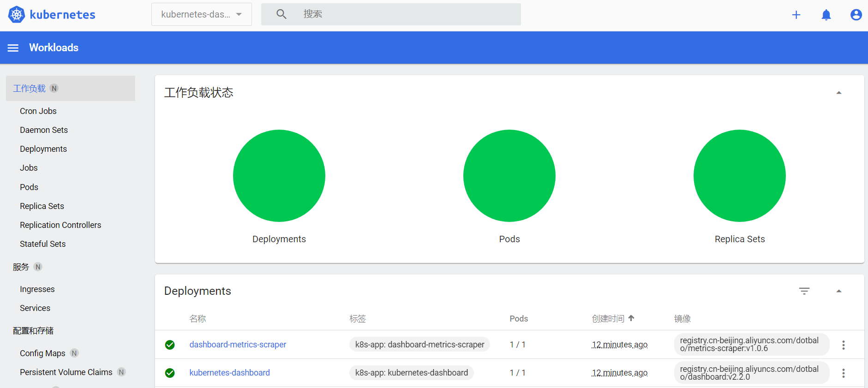Click the Replica Sets green status circle
Image resolution: width=868 pixels, height=388 pixels.
tap(740, 176)
